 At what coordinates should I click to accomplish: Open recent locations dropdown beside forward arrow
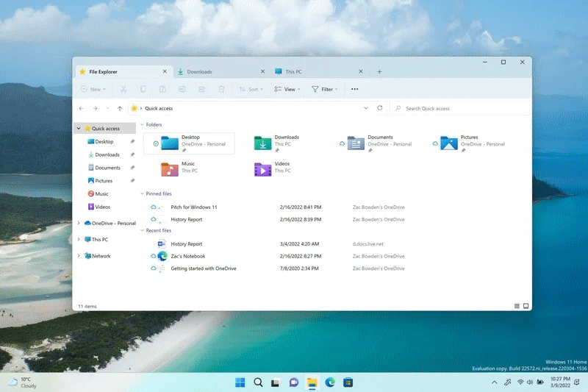[x=107, y=108]
